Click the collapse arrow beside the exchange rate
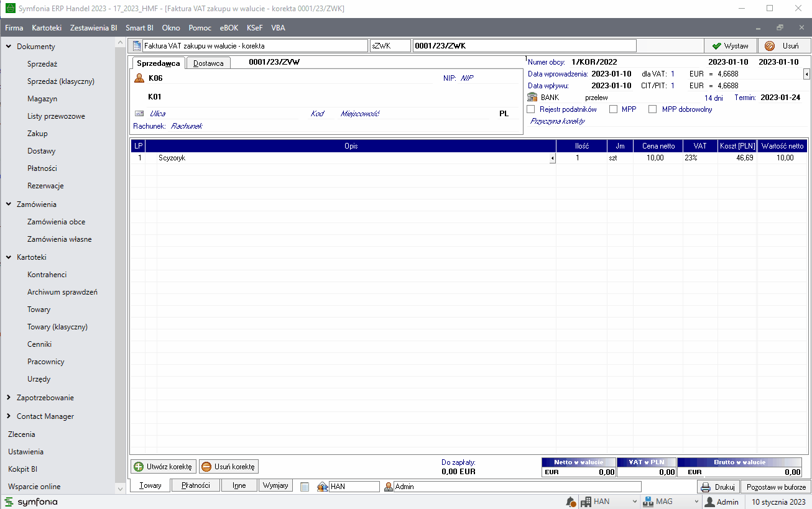 click(x=806, y=75)
